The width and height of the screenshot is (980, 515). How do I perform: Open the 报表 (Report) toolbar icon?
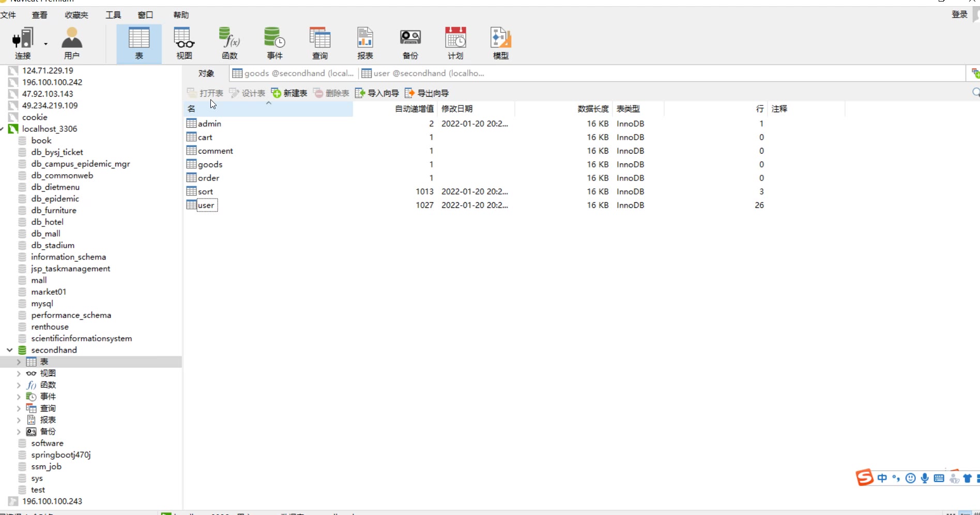coord(365,43)
